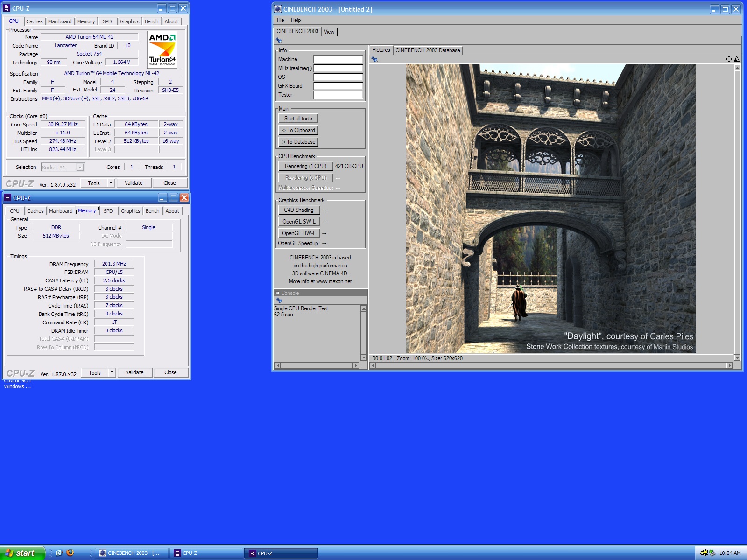Run OpenGL HW-L benchmark
Screen dimensions: 747x560
point(299,233)
